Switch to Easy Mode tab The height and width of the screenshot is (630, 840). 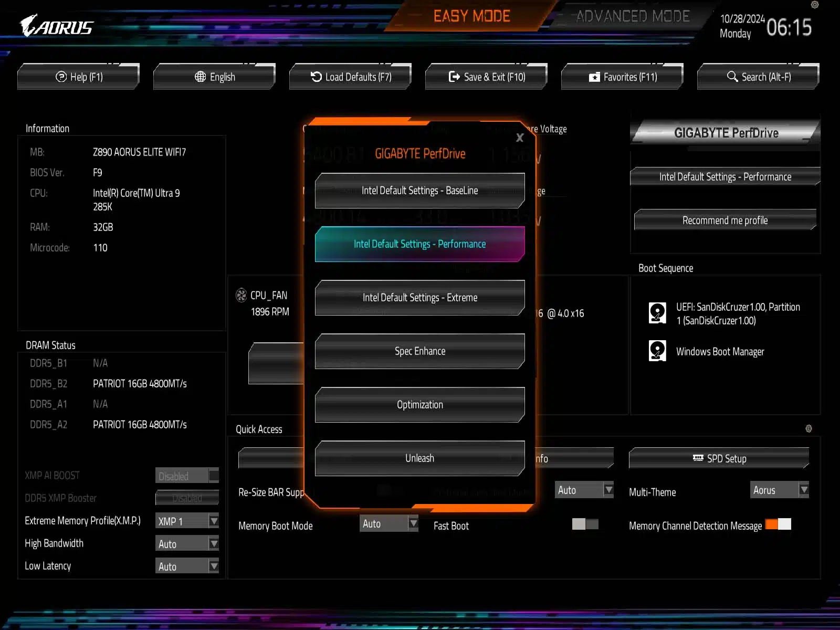pyautogui.click(x=471, y=16)
